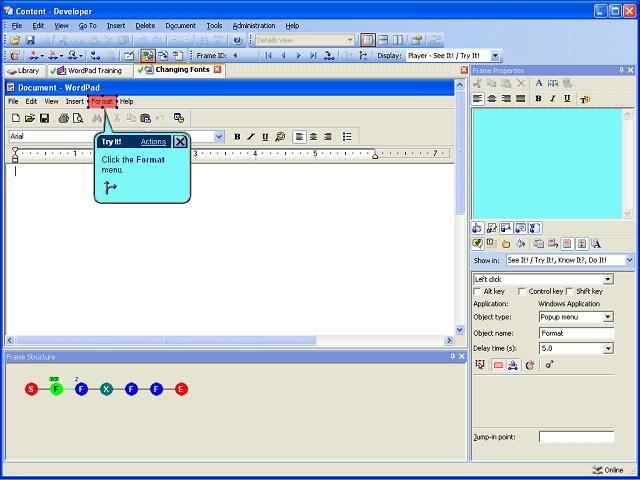The height and width of the screenshot is (480, 640).
Task: Open the Details view dropdown
Action: pos(350,40)
